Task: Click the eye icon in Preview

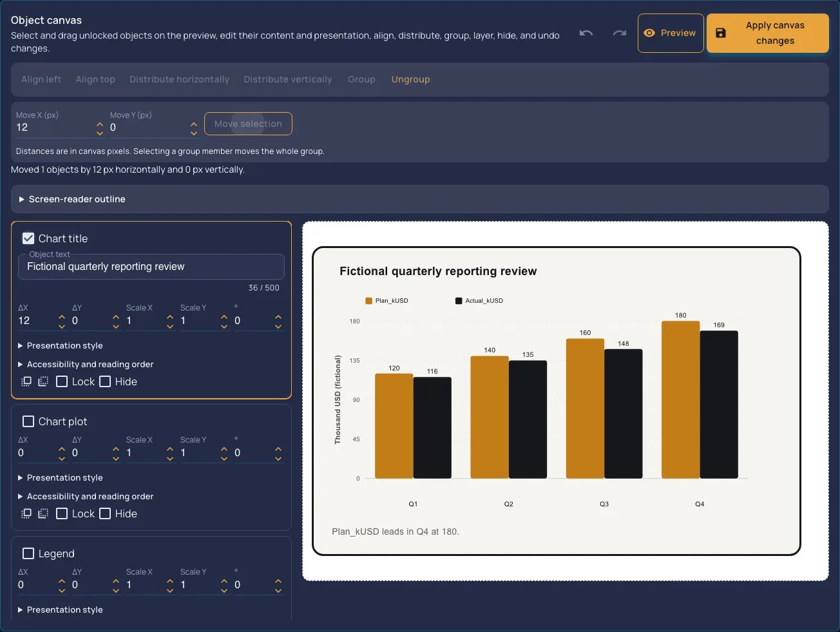Action: point(649,33)
